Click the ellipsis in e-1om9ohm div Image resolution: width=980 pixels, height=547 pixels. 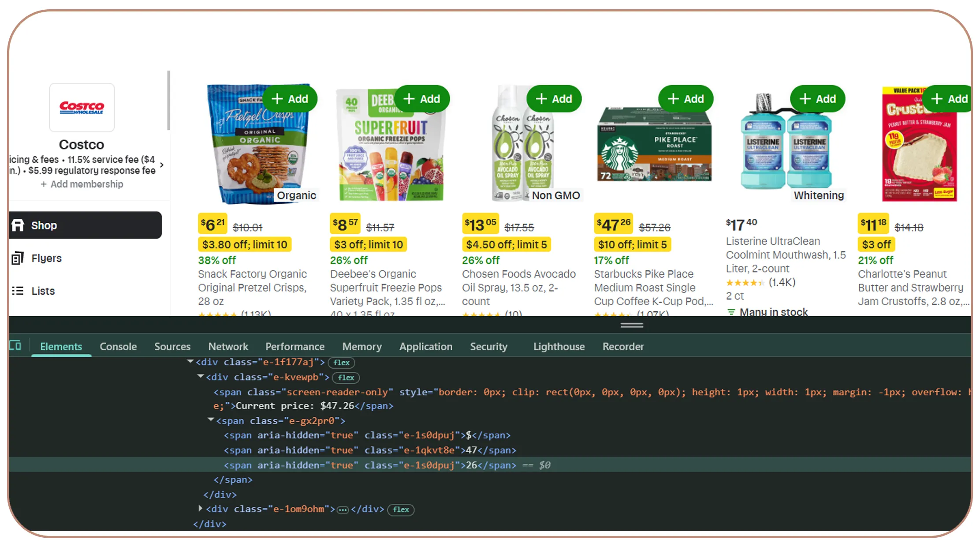coord(343,510)
